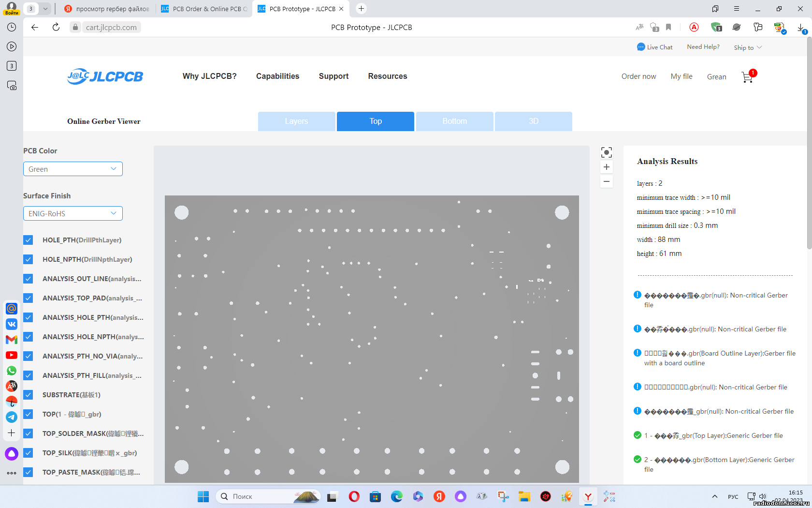
Task: Click the fit-to-view focus icon
Action: pos(606,152)
